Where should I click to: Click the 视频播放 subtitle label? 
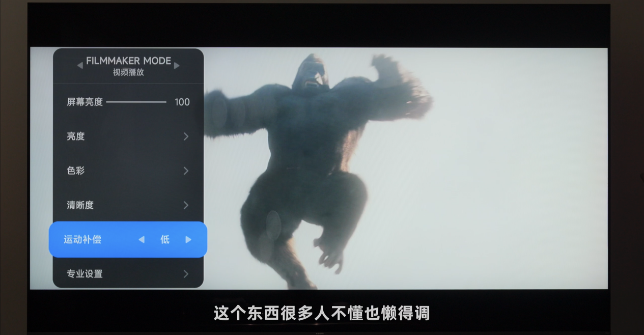[x=128, y=72]
